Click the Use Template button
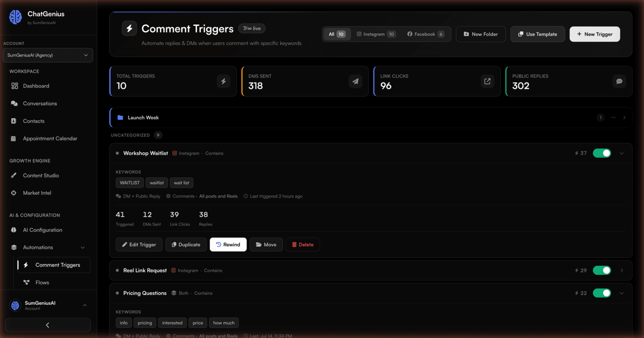This screenshot has height=338, width=644. click(x=538, y=34)
